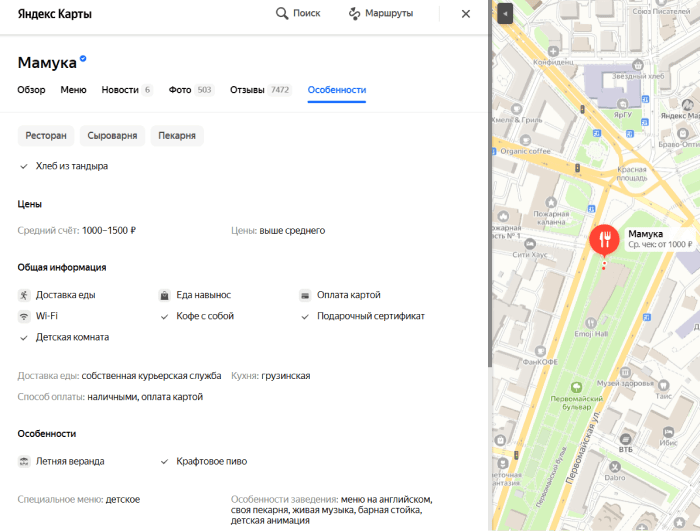This screenshot has height=531, width=700.
Task: Click the Ибис hotel map icon
Action: click(668, 432)
